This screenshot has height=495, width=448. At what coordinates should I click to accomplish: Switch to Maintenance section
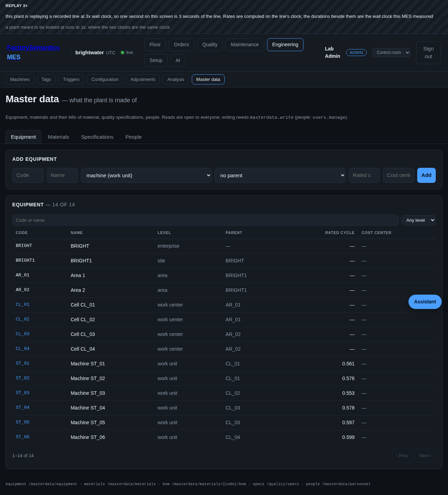[x=245, y=44]
